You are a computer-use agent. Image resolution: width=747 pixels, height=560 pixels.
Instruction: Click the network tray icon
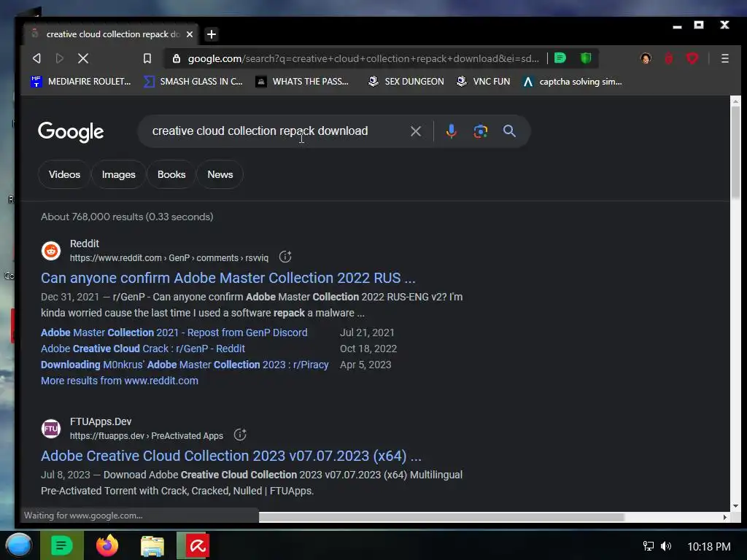[648, 546]
